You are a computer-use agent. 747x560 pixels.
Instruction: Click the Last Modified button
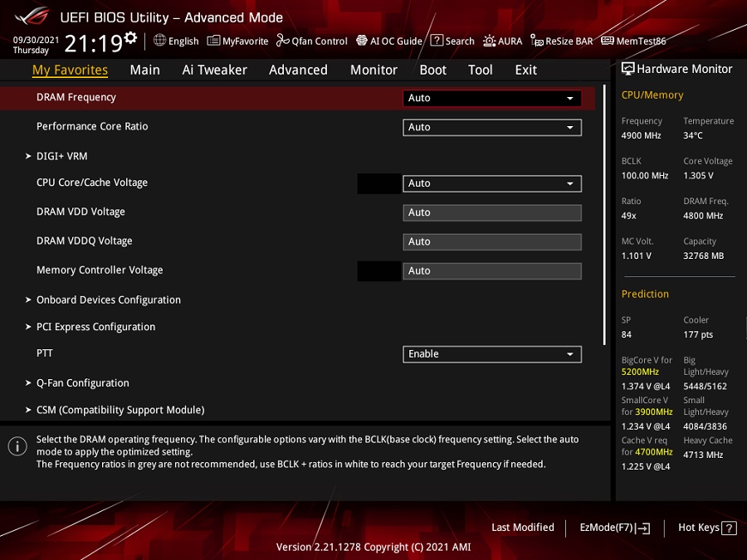pyautogui.click(x=523, y=527)
